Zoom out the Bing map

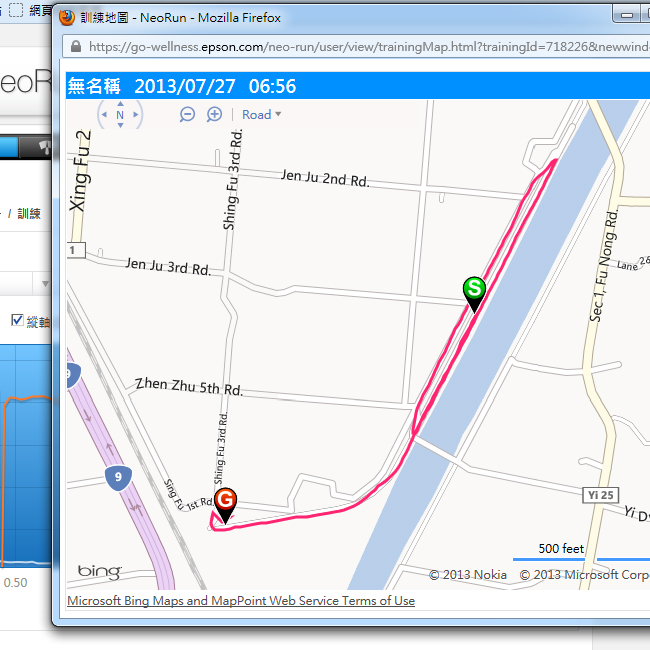point(187,114)
